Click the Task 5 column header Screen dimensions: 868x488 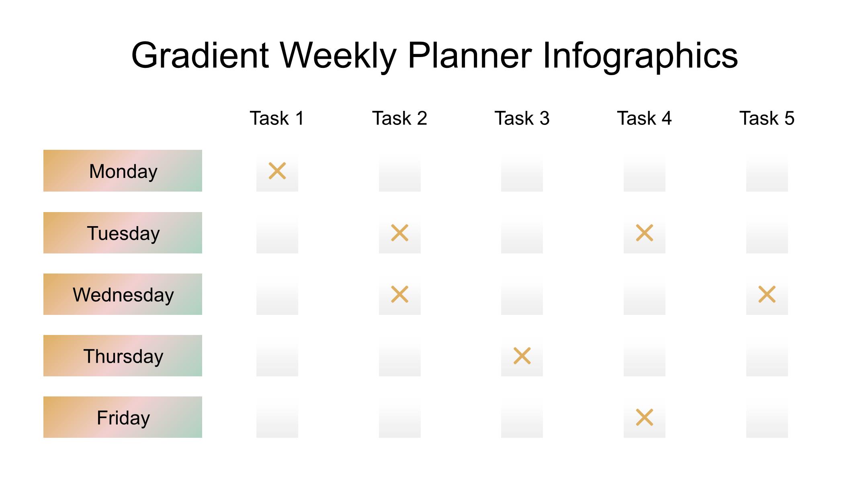point(767,118)
